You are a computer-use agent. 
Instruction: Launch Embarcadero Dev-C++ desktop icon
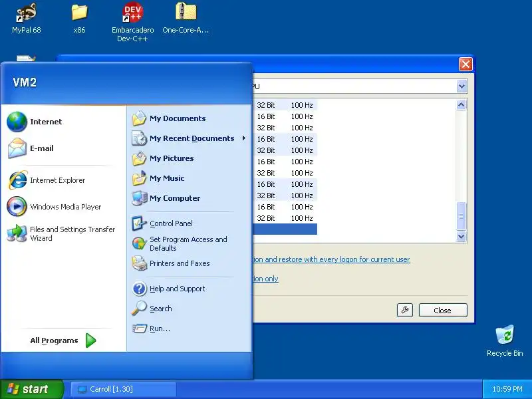[132, 23]
